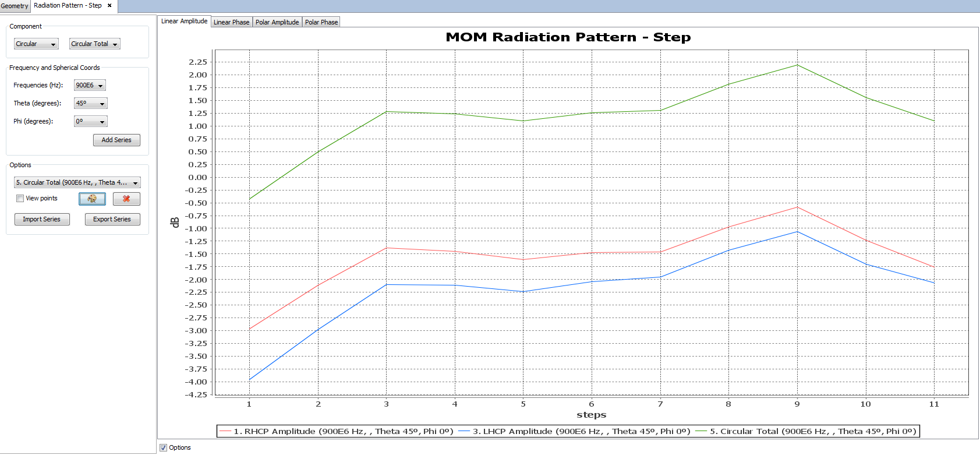Open the Circular component dropdown
This screenshot has width=980, height=455.
[36, 44]
